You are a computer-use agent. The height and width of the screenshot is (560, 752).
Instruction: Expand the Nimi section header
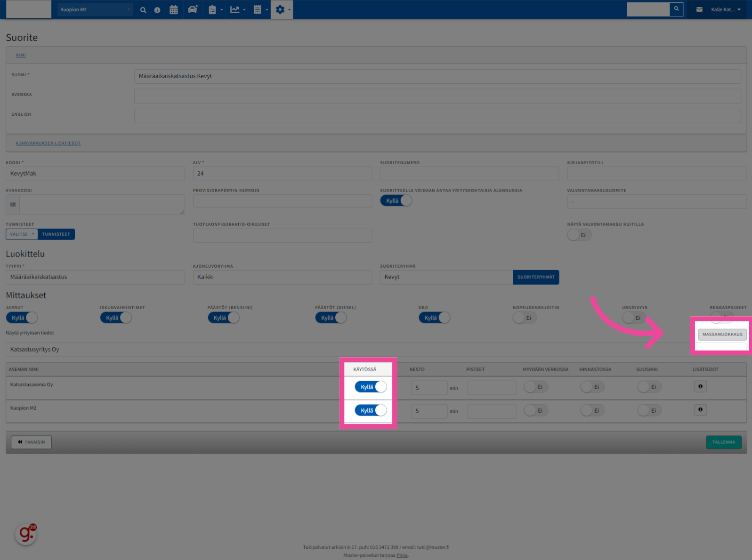click(21, 56)
